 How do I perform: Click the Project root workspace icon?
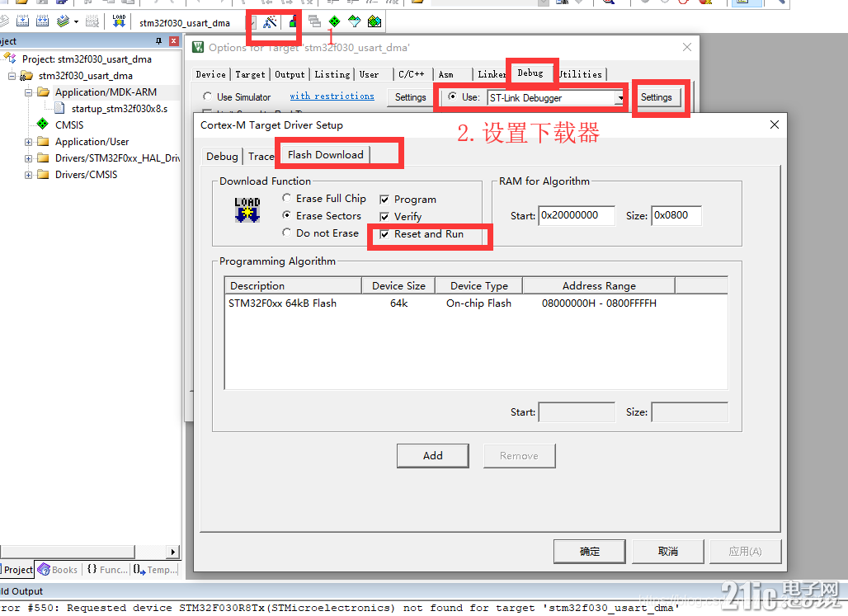click(x=10, y=59)
